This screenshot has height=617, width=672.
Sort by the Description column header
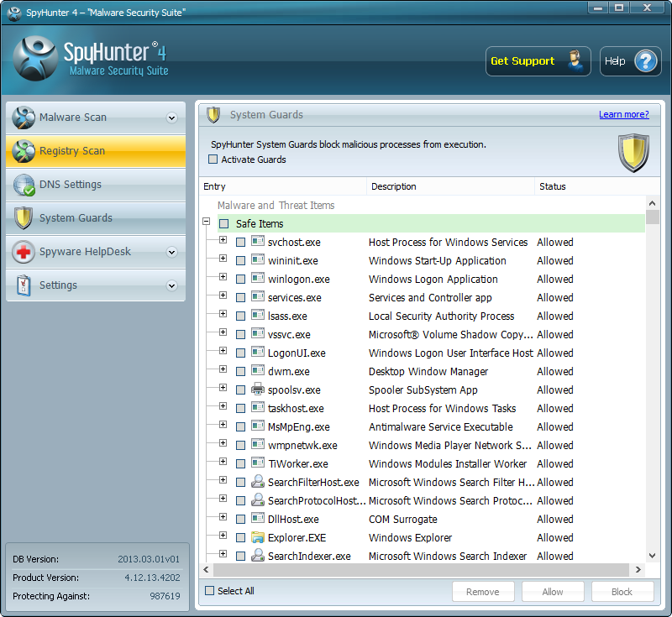[x=450, y=186]
